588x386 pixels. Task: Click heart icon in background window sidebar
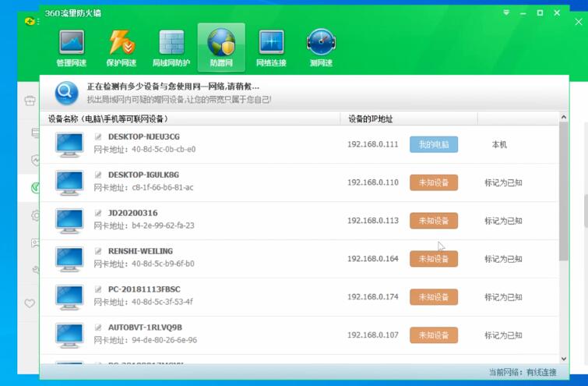[30, 303]
